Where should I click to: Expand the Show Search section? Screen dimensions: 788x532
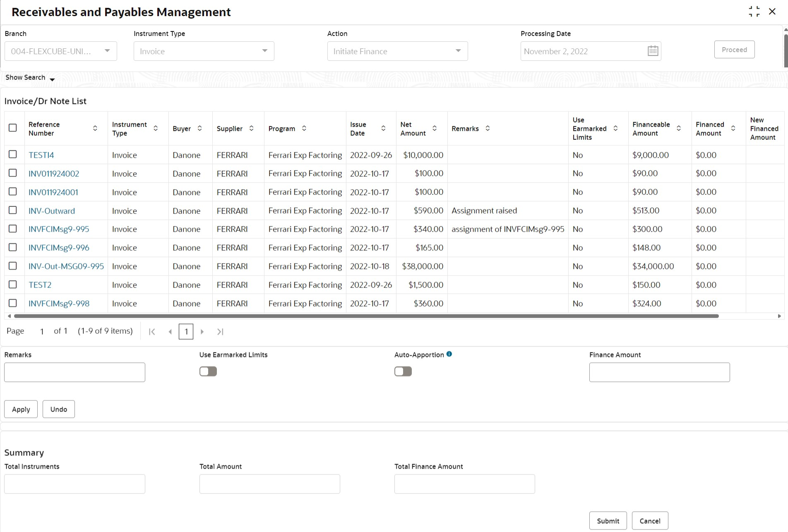(30, 78)
